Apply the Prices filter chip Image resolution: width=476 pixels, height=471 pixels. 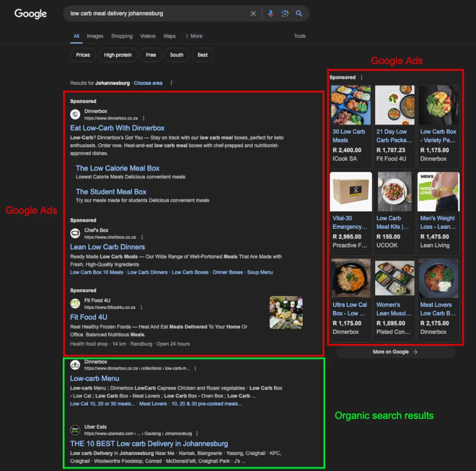click(x=83, y=55)
